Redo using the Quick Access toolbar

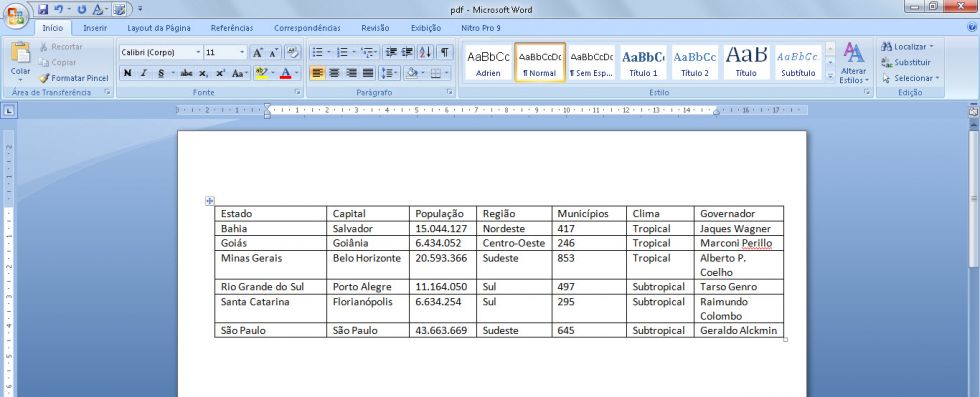coord(81,9)
